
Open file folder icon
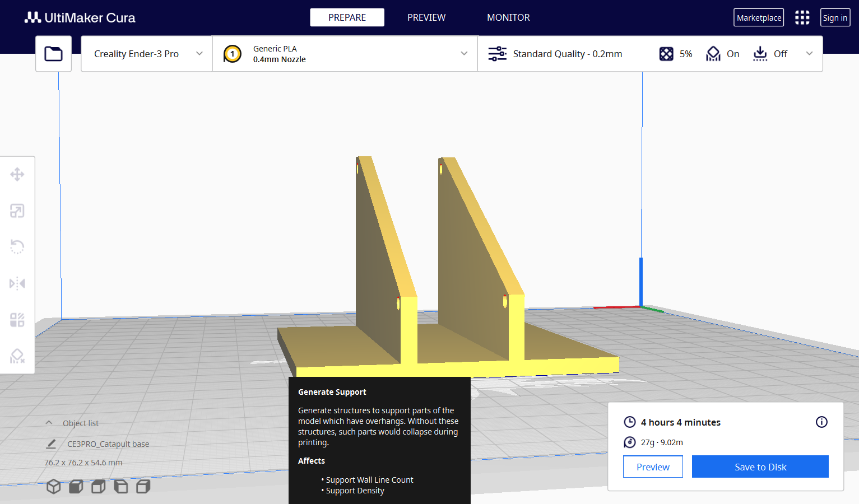pyautogui.click(x=53, y=54)
